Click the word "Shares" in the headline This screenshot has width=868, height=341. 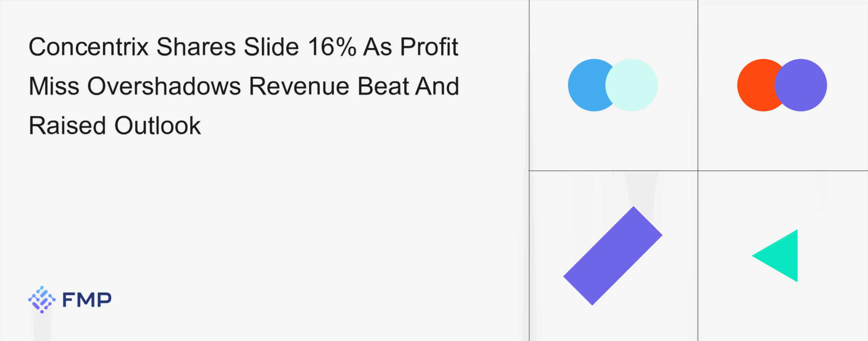(x=196, y=47)
